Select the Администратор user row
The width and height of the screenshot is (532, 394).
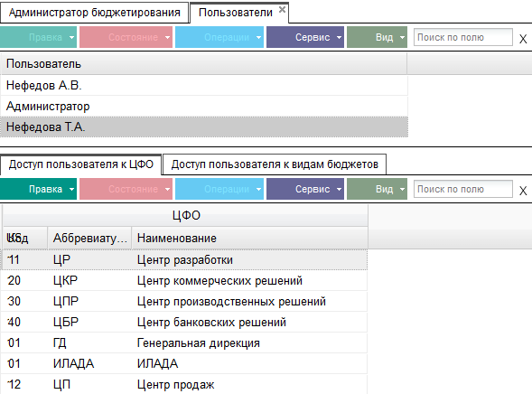point(204,107)
